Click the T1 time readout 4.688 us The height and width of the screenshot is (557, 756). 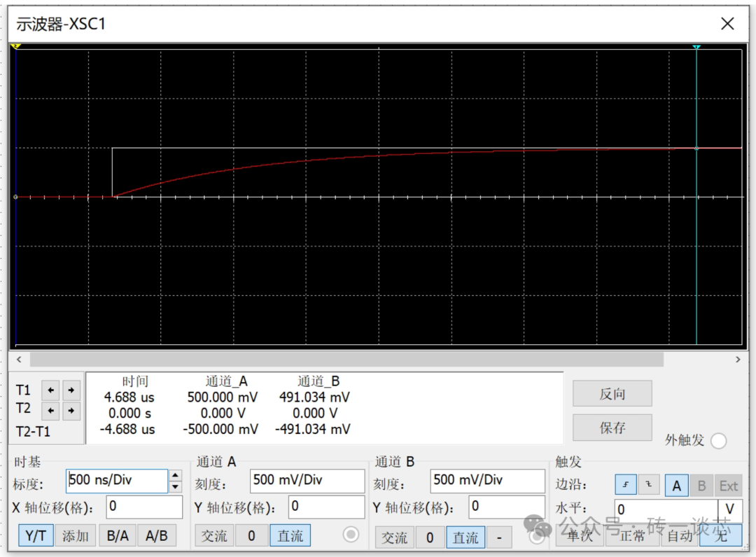[129, 397]
